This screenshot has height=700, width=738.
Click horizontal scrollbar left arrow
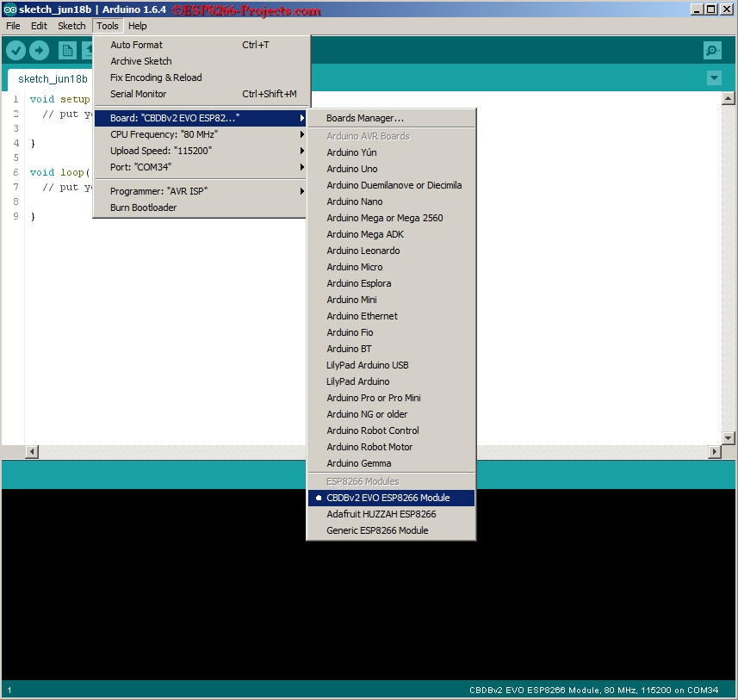tap(32, 452)
